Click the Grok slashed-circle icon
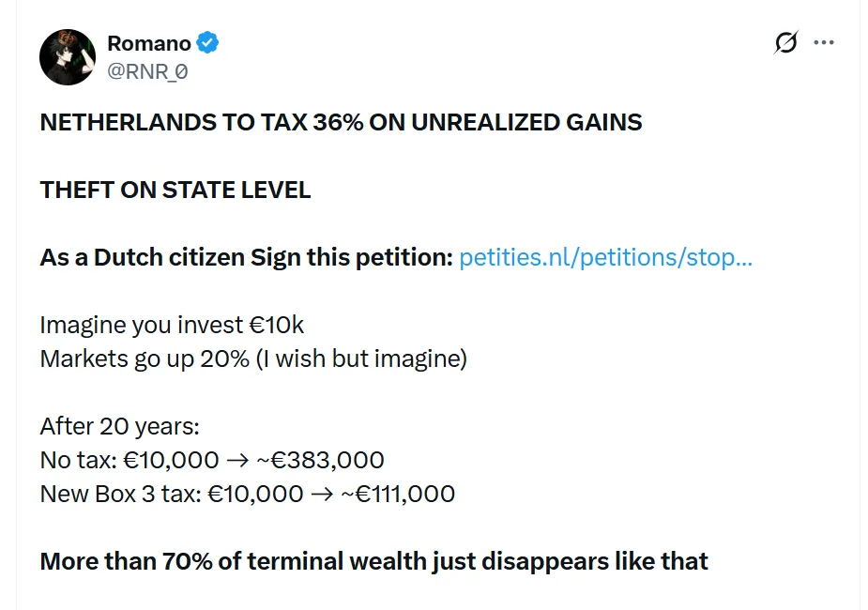Screen dimensions: 868x610 (x=785, y=41)
